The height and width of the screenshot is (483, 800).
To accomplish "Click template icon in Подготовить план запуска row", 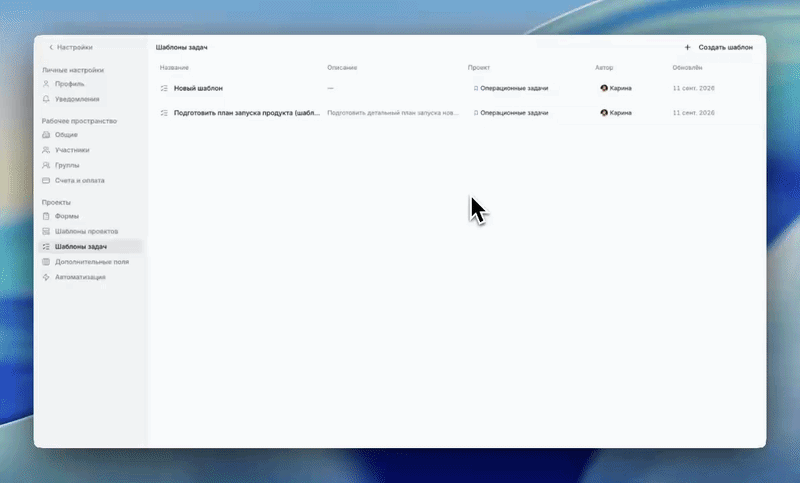I will tap(164, 113).
